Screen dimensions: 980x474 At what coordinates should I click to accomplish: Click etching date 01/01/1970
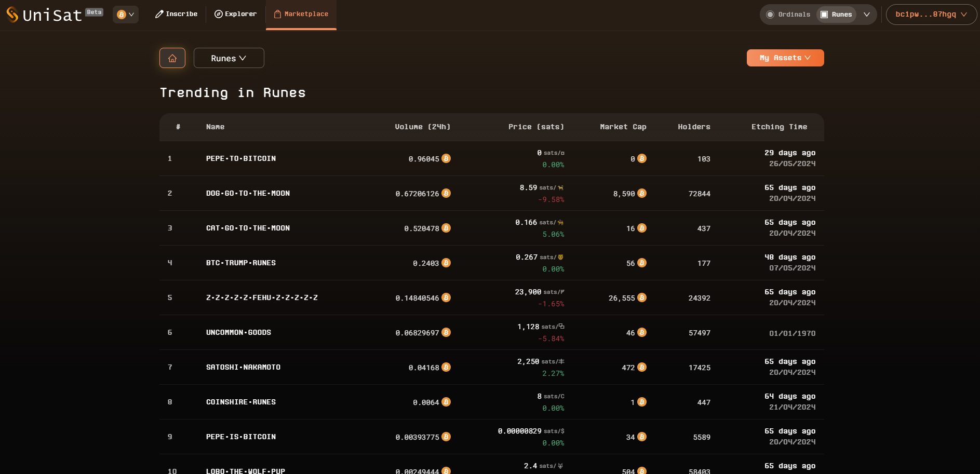click(x=792, y=333)
